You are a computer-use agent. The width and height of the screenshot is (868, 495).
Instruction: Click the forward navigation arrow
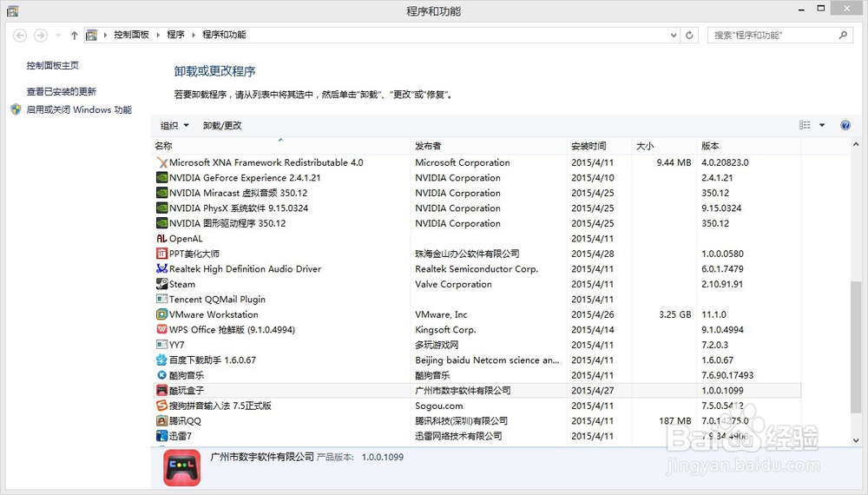click(x=41, y=36)
